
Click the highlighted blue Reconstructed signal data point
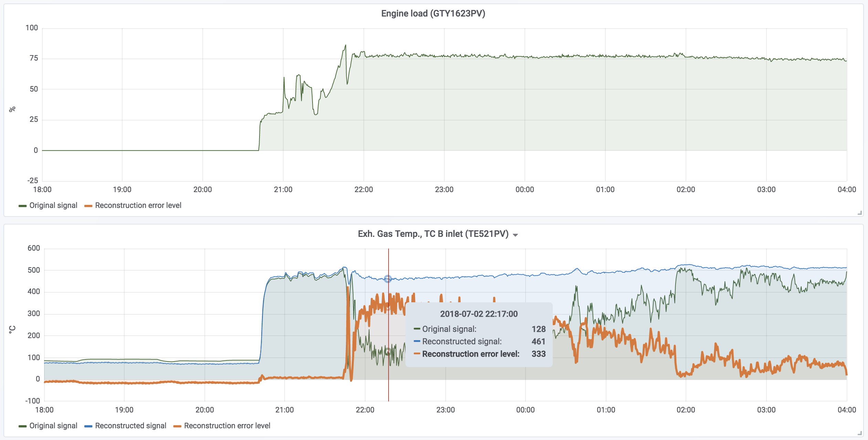click(x=388, y=279)
